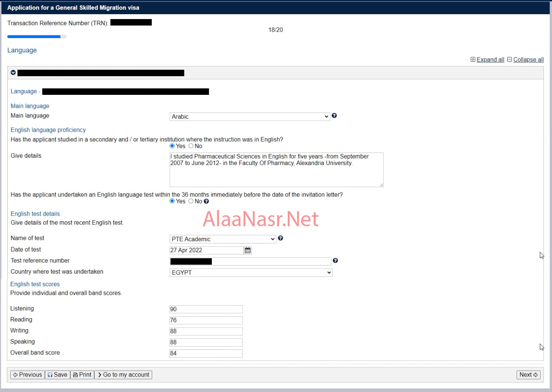Select Yes for studied in English institution
Screen dimensions: 552x392
tap(172, 146)
